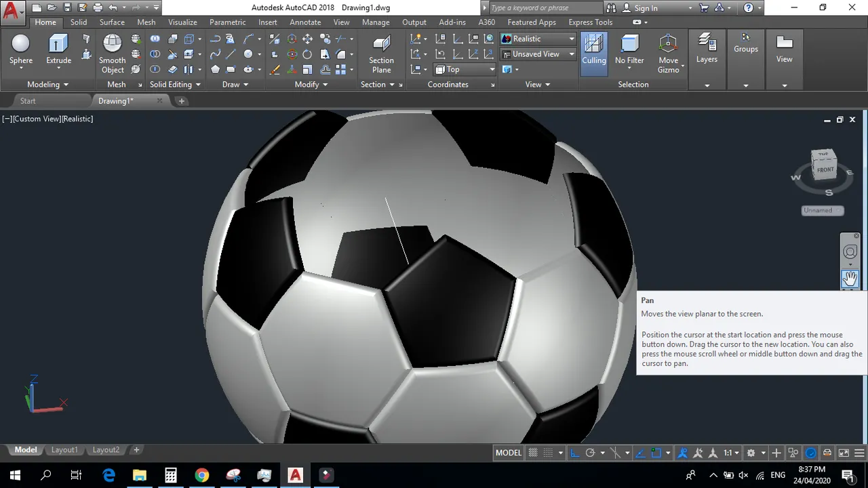Switch to the Layout1 tab
The image size is (868, 488).
click(64, 449)
